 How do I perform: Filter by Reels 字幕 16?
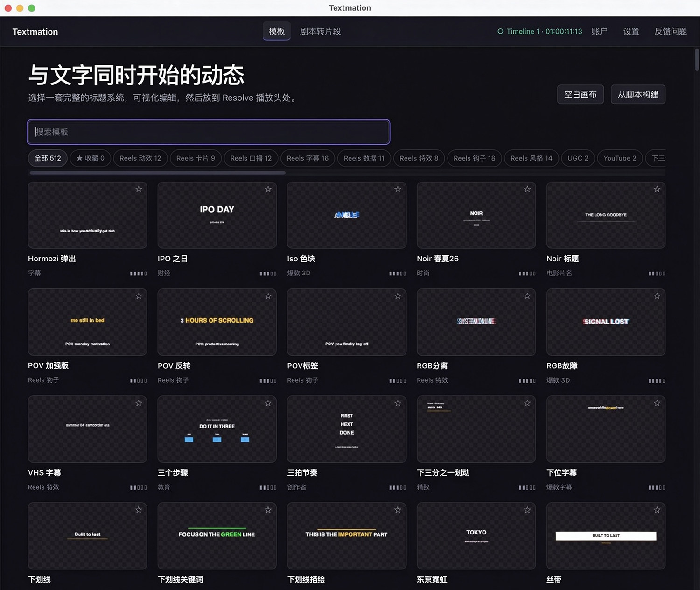coord(308,158)
